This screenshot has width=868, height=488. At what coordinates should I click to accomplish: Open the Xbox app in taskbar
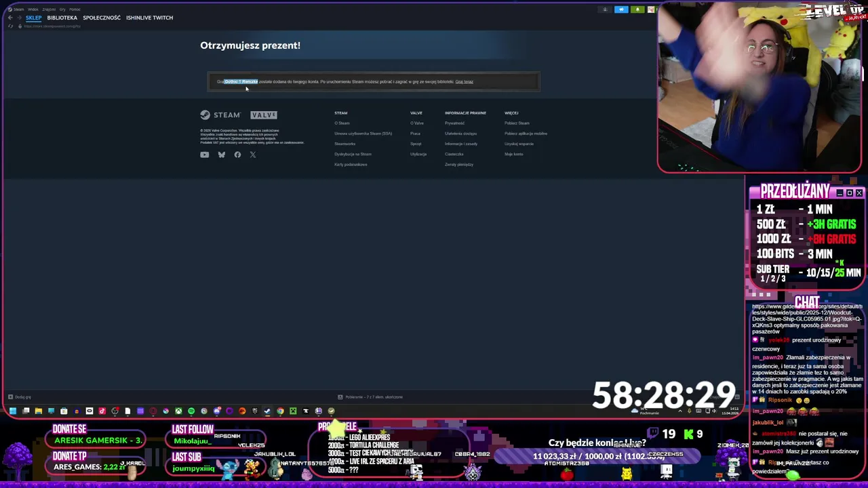coord(178,411)
